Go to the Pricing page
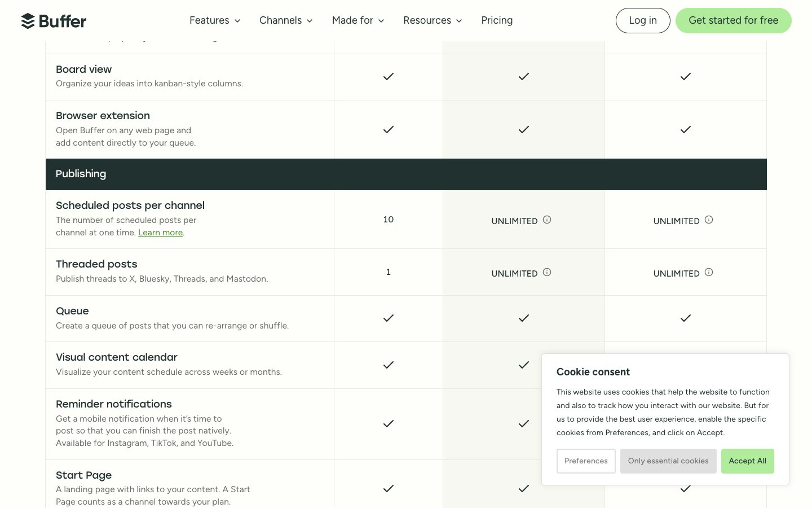 pyautogui.click(x=497, y=20)
